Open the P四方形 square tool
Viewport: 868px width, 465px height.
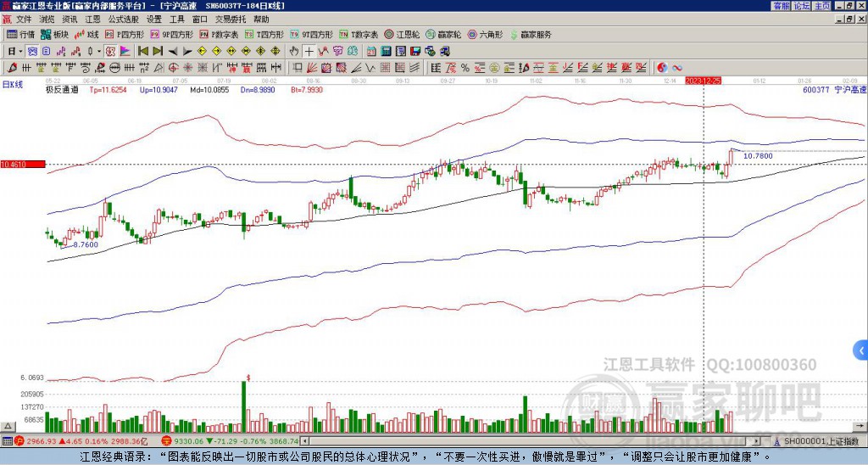(125, 34)
